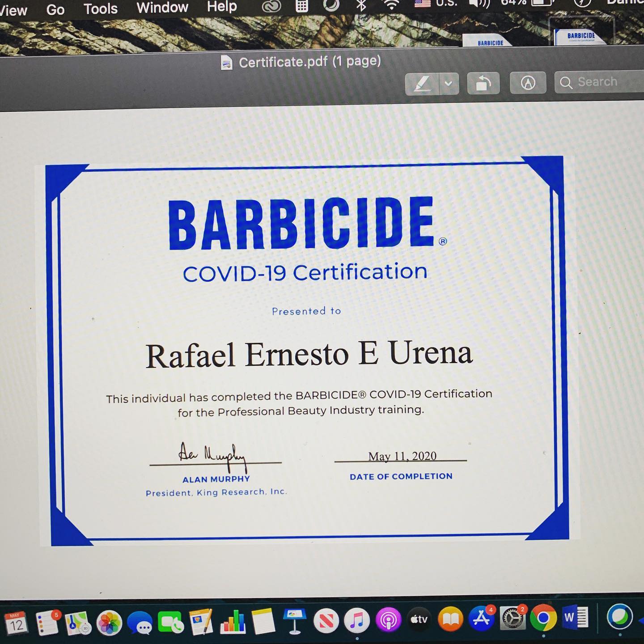Open Music from the Dock
644x644 pixels.
click(x=357, y=620)
